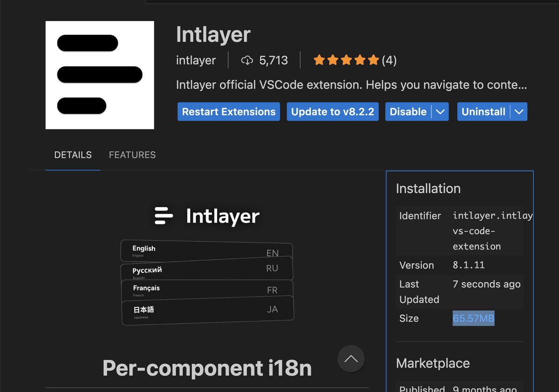Open the intlayer publisher link
559x392 pixels.
(x=196, y=60)
